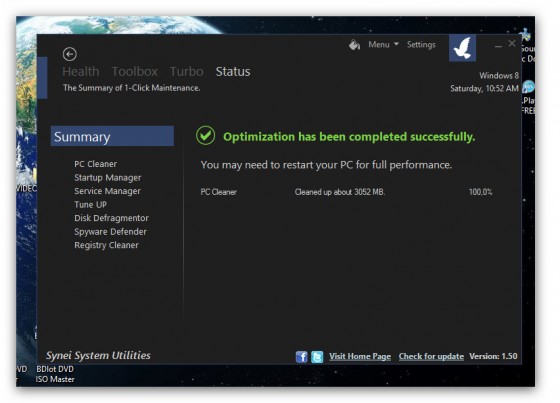
Task: Select the Summary sidebar item
Action: 112,136
